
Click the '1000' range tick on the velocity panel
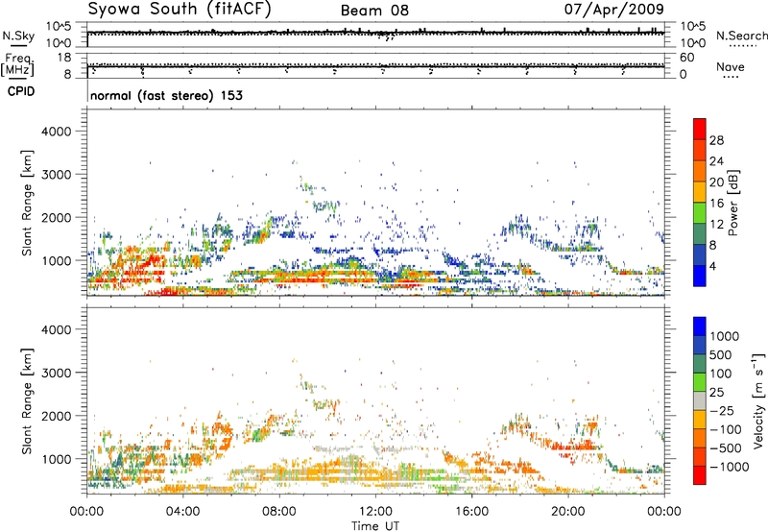coord(56,459)
